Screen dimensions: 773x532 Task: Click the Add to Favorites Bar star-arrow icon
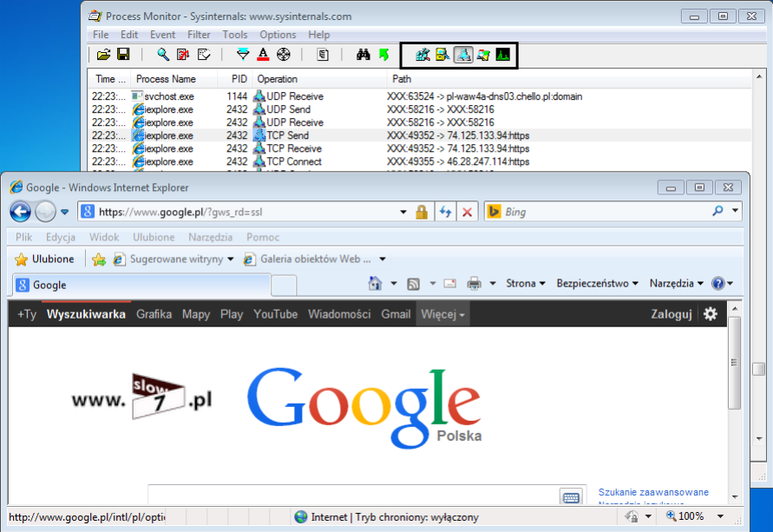tap(99, 259)
